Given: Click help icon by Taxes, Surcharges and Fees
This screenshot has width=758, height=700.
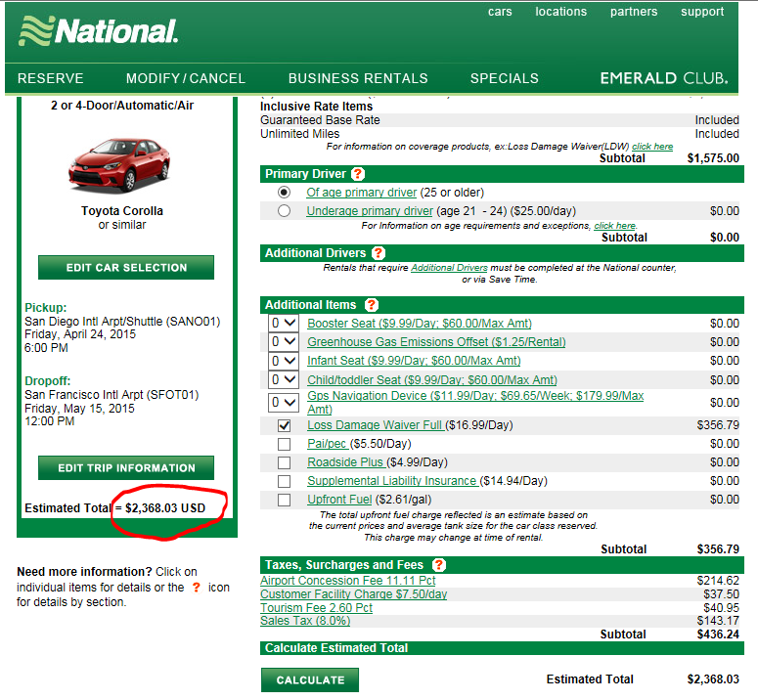Looking at the screenshot, I should [x=439, y=565].
